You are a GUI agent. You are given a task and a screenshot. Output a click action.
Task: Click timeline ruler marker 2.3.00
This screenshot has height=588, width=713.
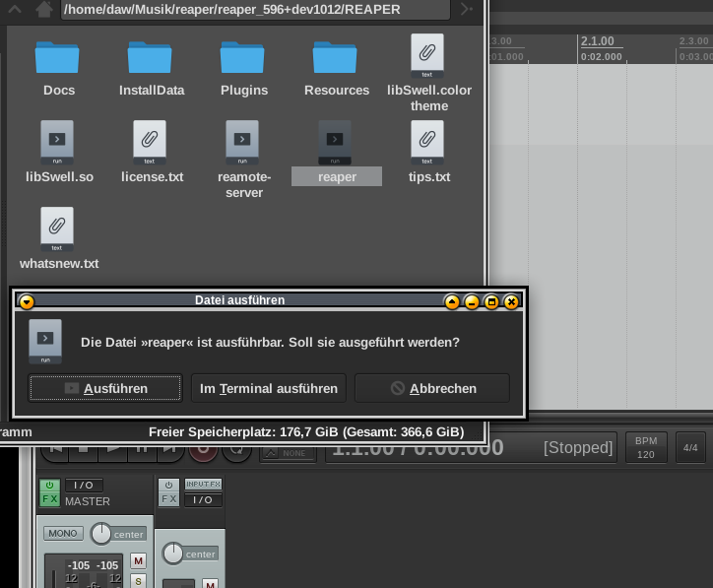click(x=694, y=41)
